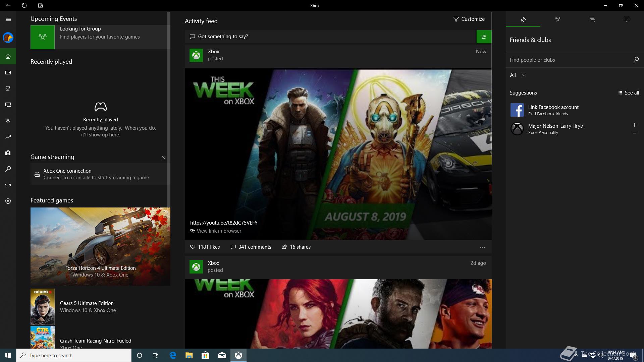Open Achievements trophy icon

pos(8,88)
